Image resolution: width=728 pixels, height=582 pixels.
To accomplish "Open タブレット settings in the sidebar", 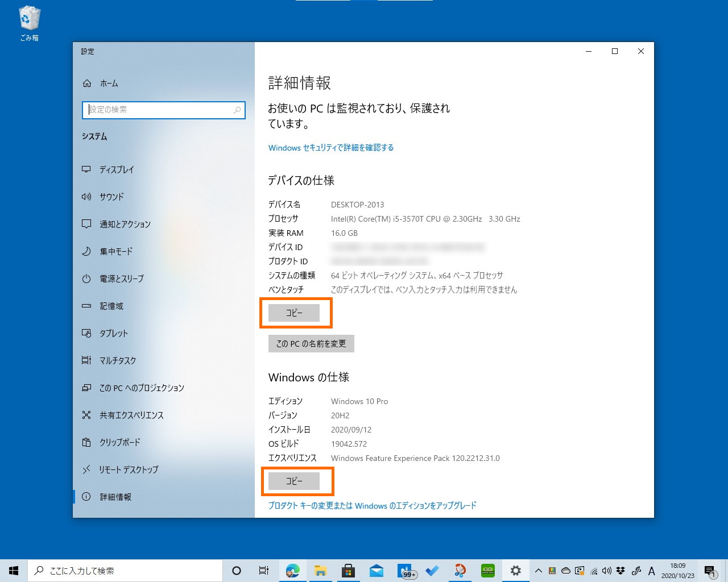I will click(113, 333).
